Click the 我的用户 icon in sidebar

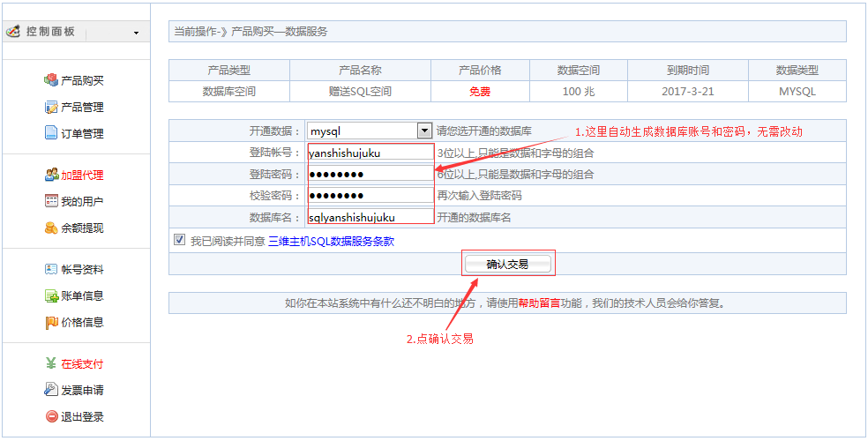(x=51, y=201)
